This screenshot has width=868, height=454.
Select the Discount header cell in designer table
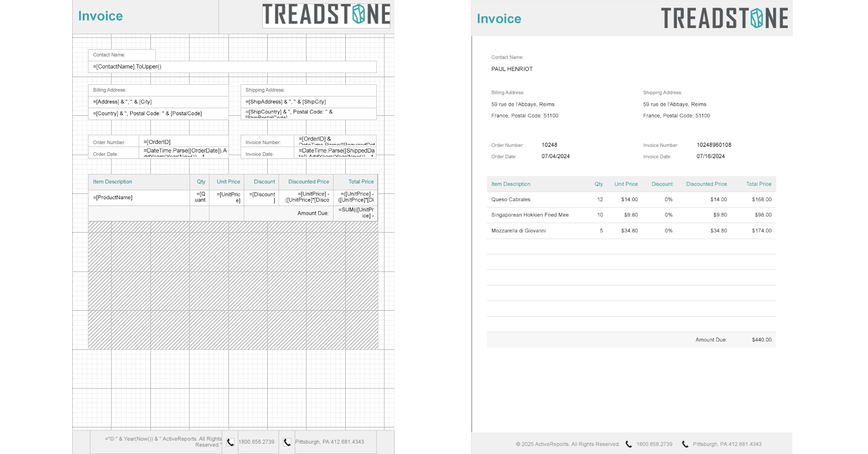coord(261,182)
